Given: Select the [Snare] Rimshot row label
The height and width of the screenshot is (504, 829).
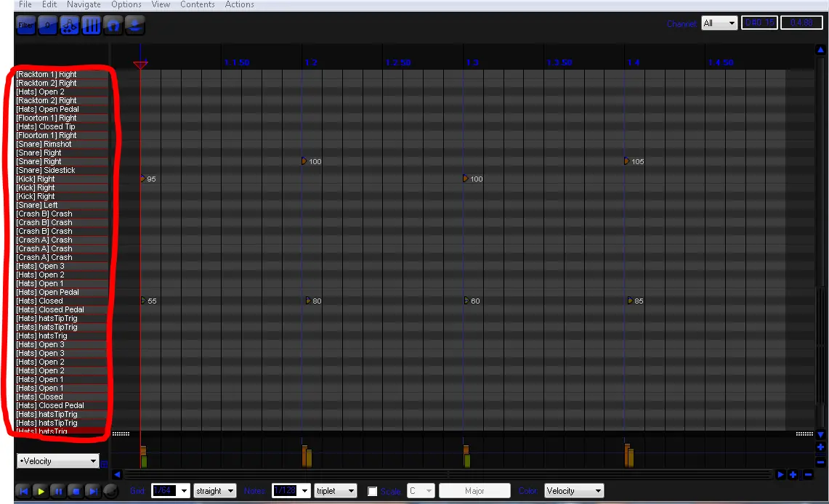Looking at the screenshot, I should [44, 145].
